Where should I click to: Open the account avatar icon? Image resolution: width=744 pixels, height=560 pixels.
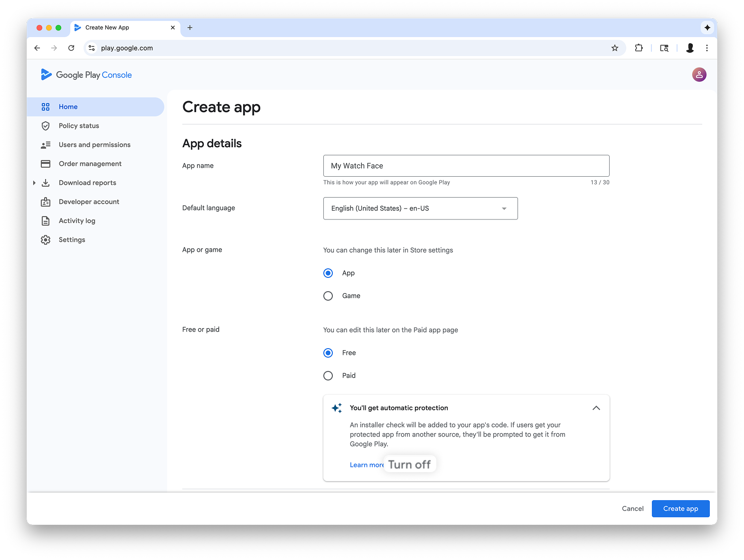(699, 75)
